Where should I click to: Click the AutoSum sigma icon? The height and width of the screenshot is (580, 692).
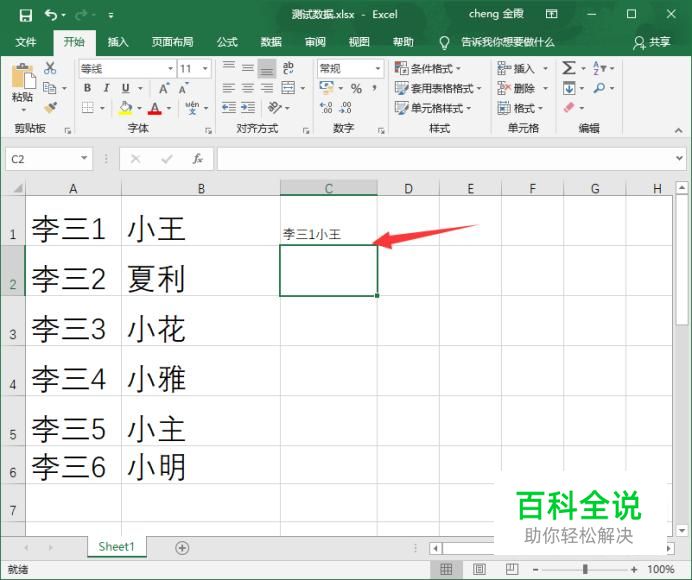tap(568, 68)
